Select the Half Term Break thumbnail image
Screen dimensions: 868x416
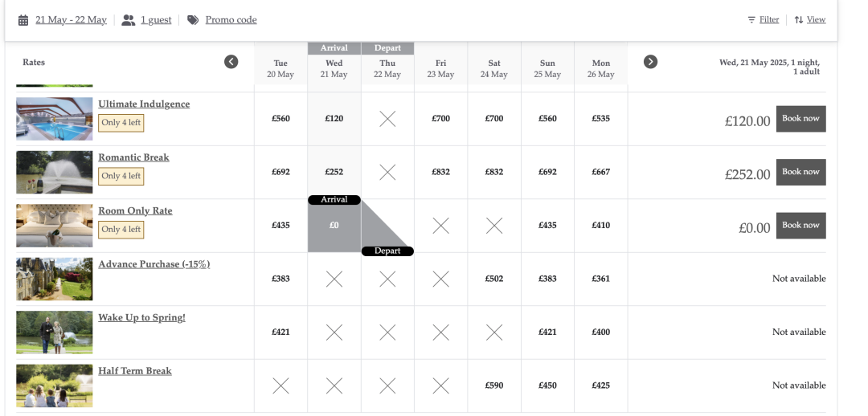[x=55, y=385]
